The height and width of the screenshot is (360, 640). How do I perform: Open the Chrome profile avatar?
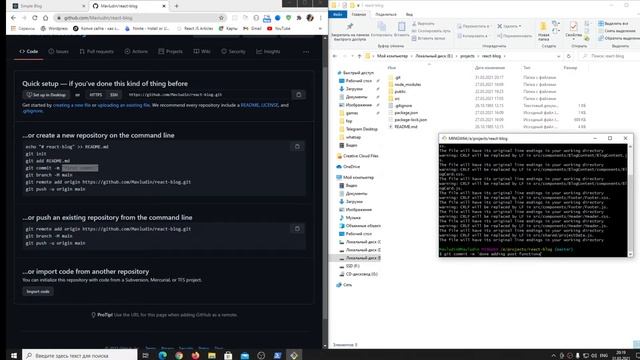click(x=310, y=18)
